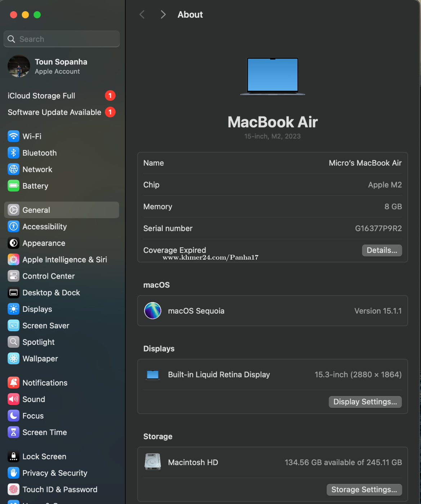Image resolution: width=421 pixels, height=504 pixels.
Task: Open the Accessibility icon
Action: point(14,226)
